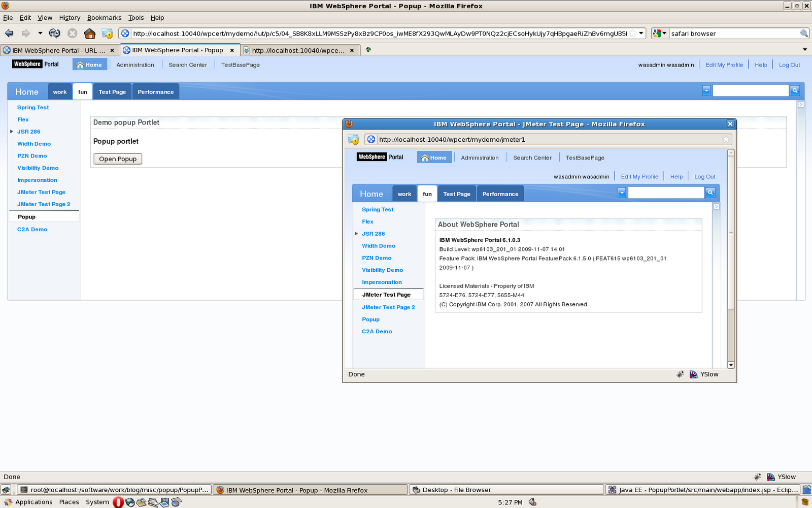This screenshot has height=508, width=812.
Task: Open the Tools menu
Action: [136, 18]
